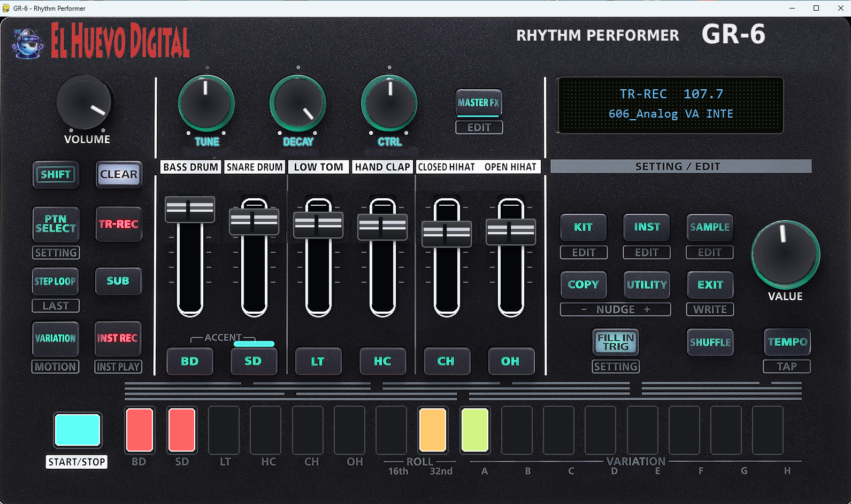Image resolution: width=851 pixels, height=504 pixels.
Task: Click the VALUE knob
Action: coord(785,254)
